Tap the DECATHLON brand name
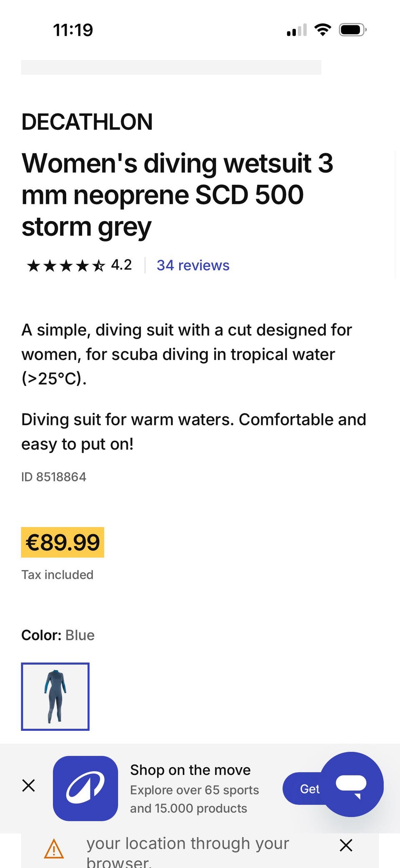 click(87, 122)
